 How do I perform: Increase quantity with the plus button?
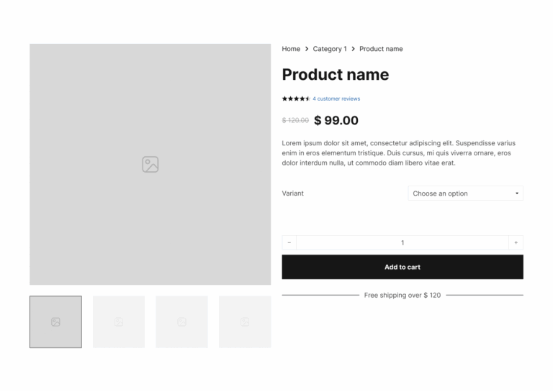tap(516, 243)
